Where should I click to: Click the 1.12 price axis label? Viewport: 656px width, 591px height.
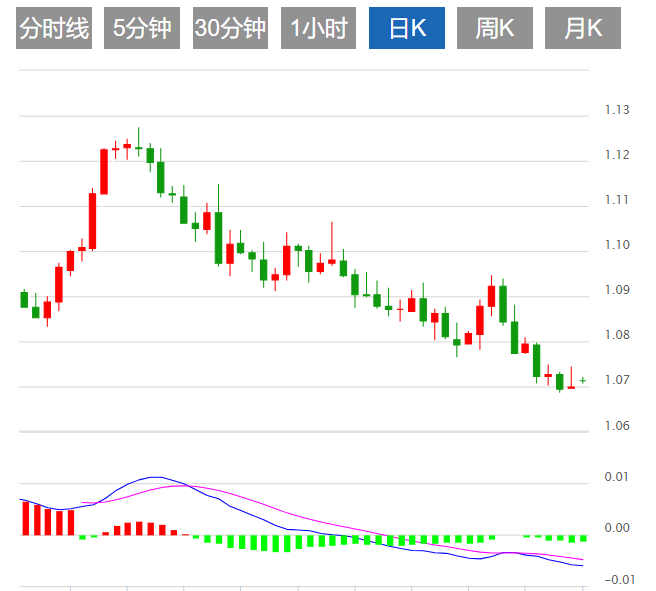coord(617,155)
